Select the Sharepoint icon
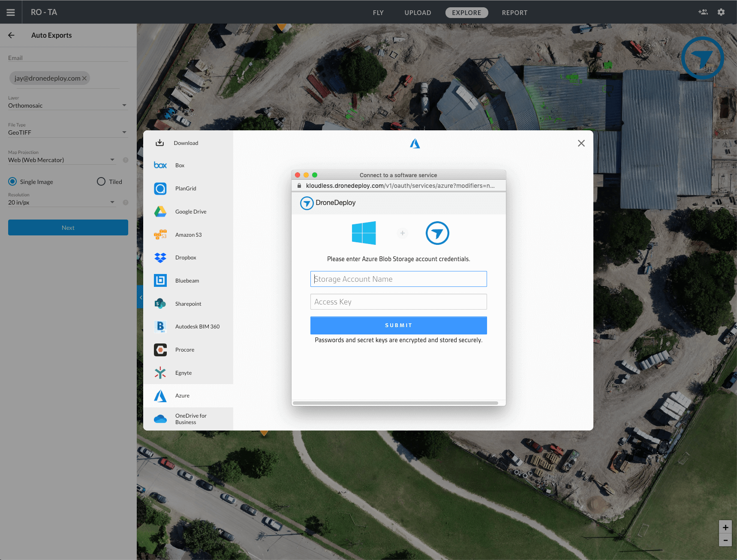Screen dimensions: 737x560 tap(160, 304)
